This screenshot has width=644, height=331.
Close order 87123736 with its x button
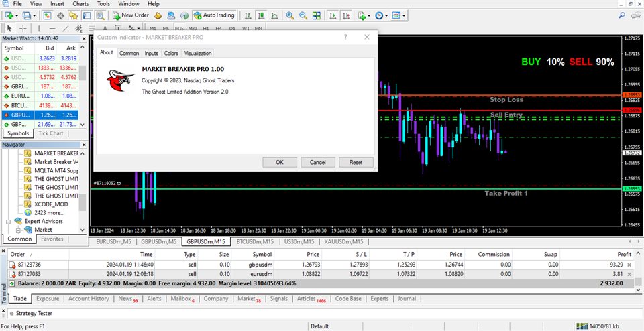point(629,265)
